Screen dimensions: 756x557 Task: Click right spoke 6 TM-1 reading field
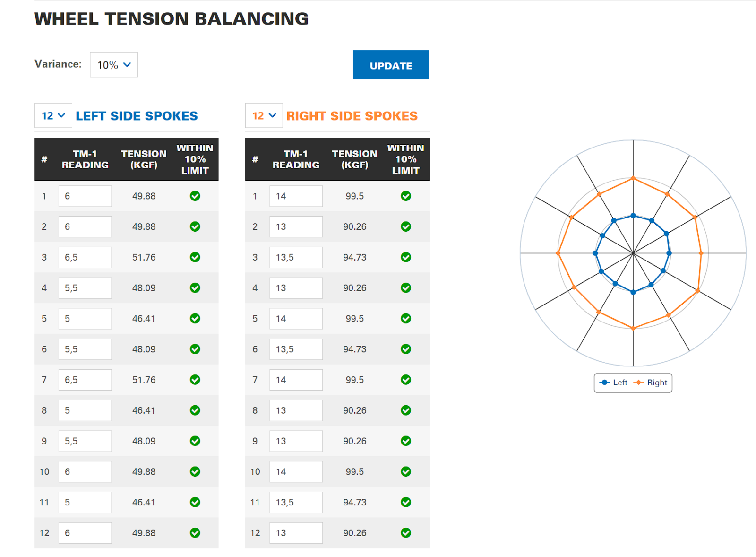click(x=296, y=349)
